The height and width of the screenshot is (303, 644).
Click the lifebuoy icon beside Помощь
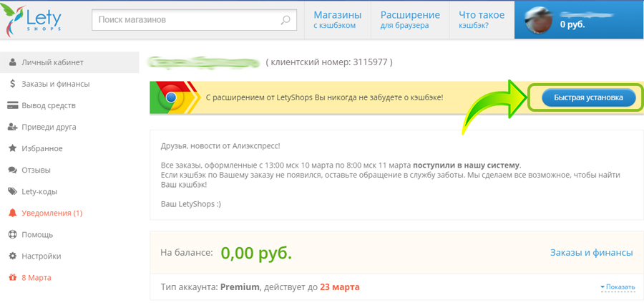point(12,235)
